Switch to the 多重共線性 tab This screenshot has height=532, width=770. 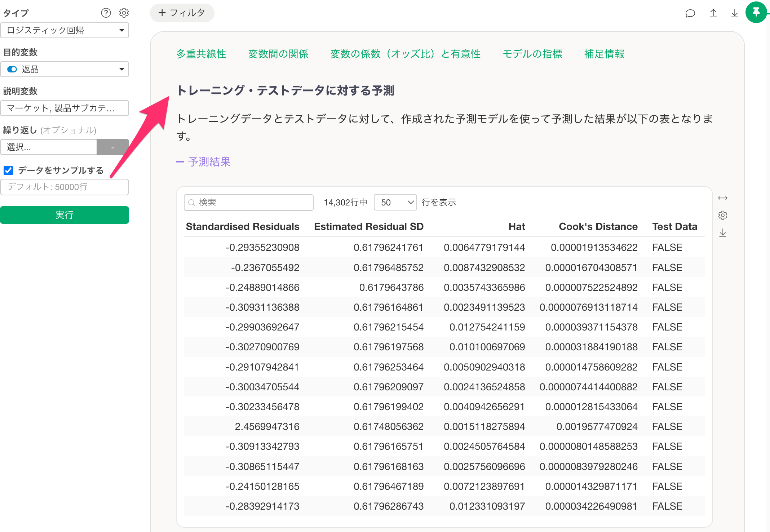coord(201,54)
